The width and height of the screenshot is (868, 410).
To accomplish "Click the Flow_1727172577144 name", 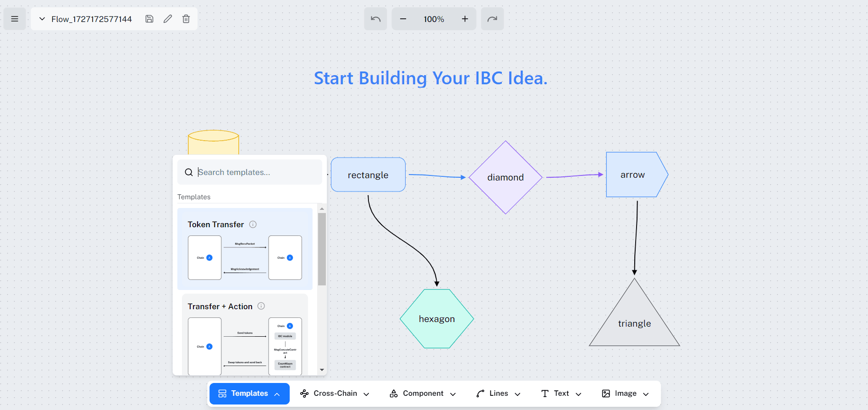I will point(92,19).
